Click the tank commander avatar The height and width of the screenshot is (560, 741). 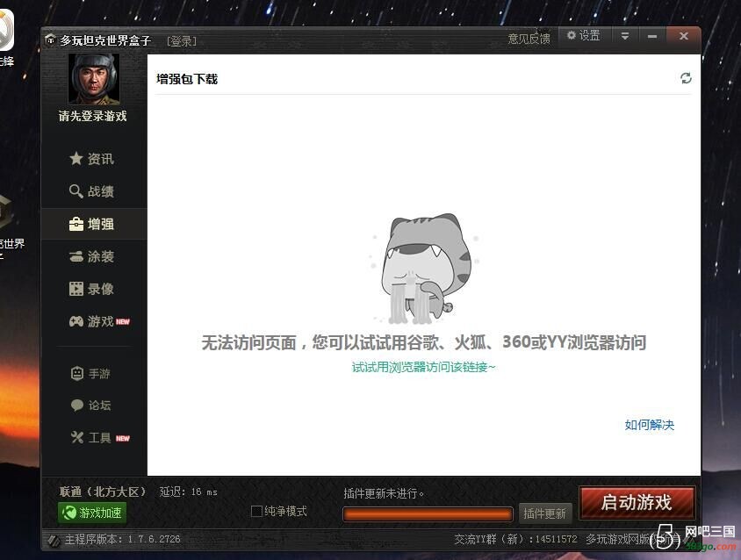point(94,78)
